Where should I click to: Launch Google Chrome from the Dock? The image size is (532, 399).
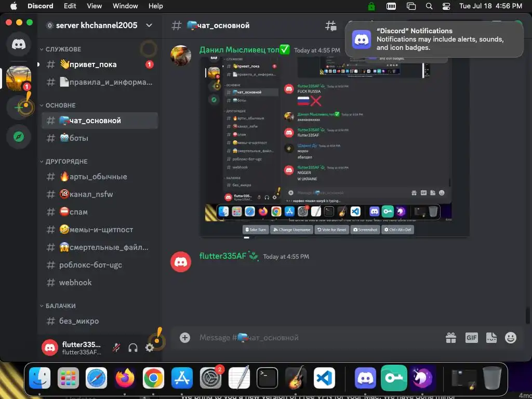153,378
